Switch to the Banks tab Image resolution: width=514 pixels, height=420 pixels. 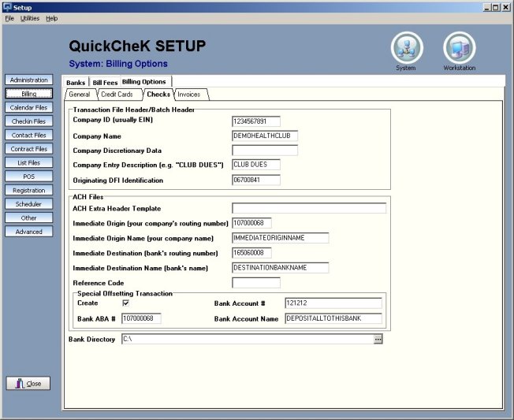(76, 82)
